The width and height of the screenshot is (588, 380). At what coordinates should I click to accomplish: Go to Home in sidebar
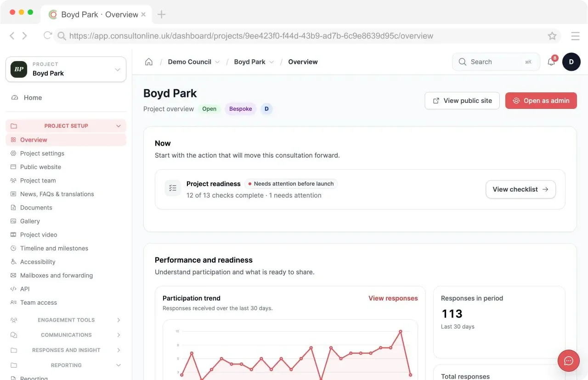click(x=66, y=98)
